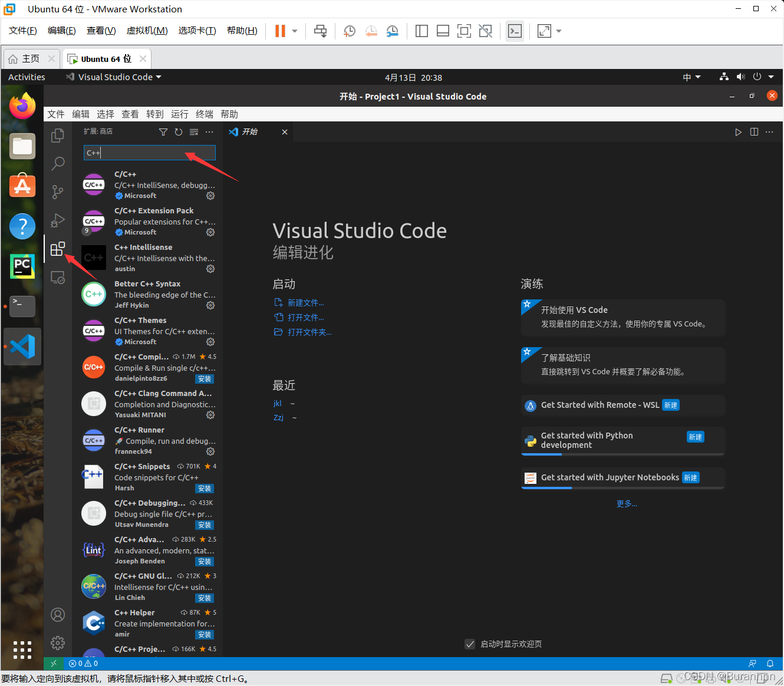Clear extension search results icon

pyautogui.click(x=194, y=132)
